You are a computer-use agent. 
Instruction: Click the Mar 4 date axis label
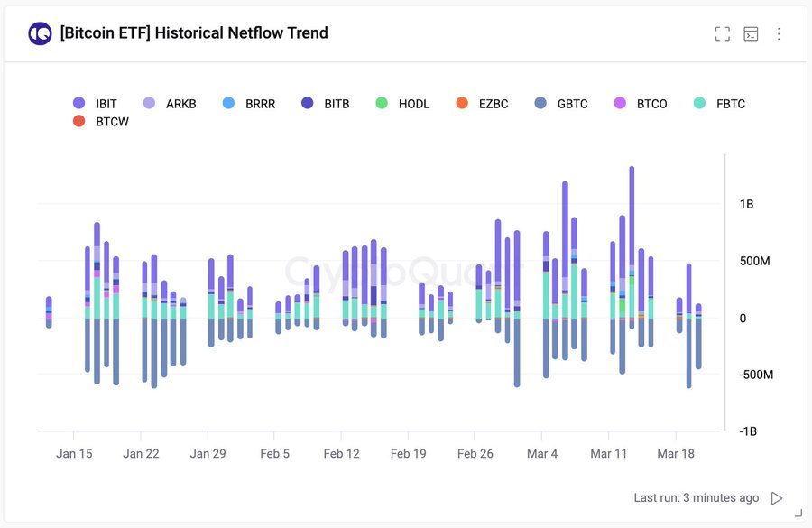click(x=542, y=454)
